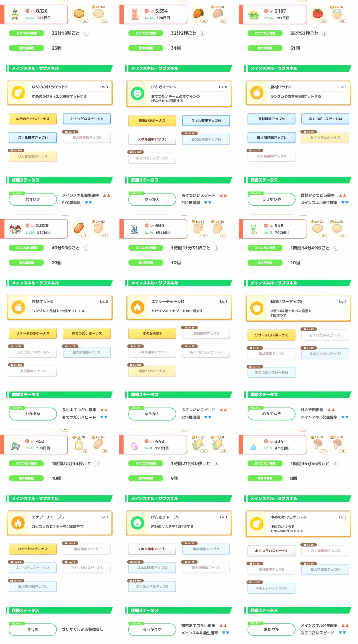This screenshot has width=358, height=644.
Task: Select the tomato ingredient icon
Action: tap(318, 14)
